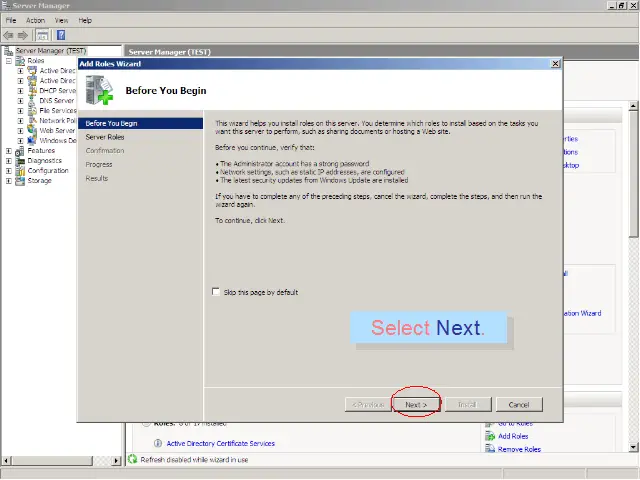Click the Back arrow toolbar icon
Image resolution: width=640 pixels, height=480 pixels.
(9, 35)
